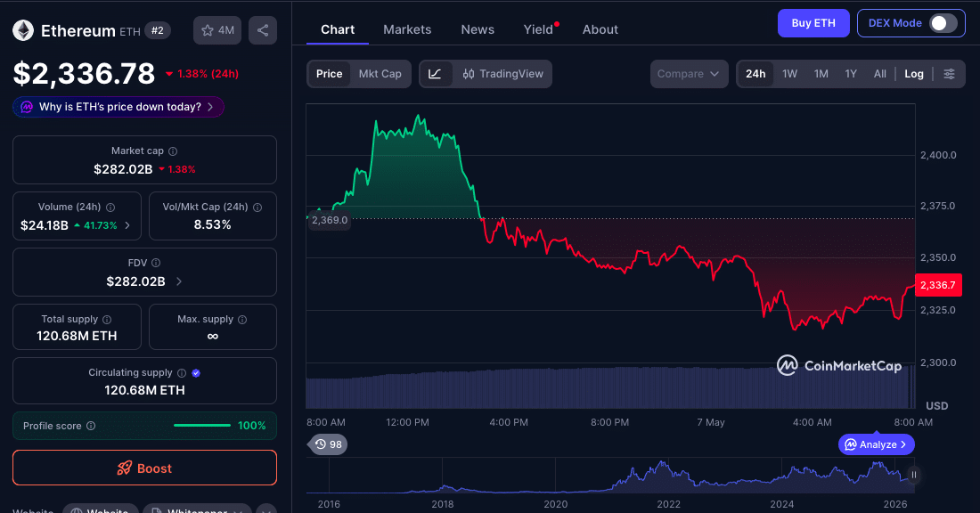This screenshot has height=513, width=980.
Task: Set chart range to 24h
Action: click(x=755, y=74)
